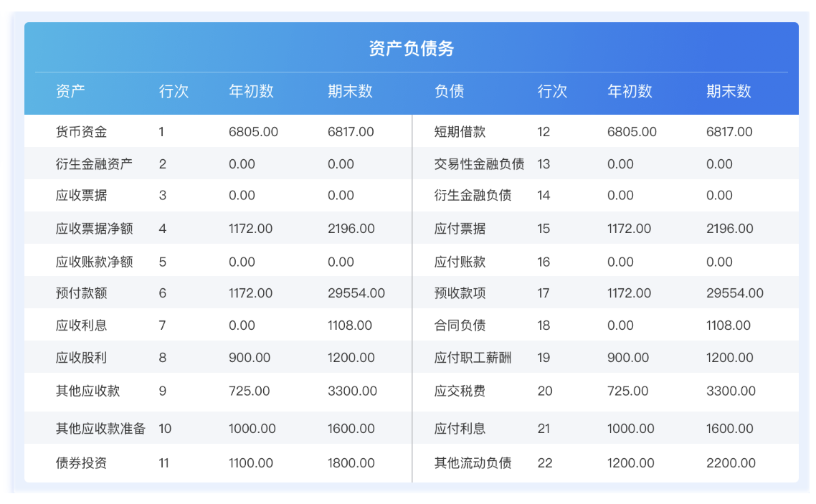Click 29554.00 in the 预付款额 row

point(356,293)
